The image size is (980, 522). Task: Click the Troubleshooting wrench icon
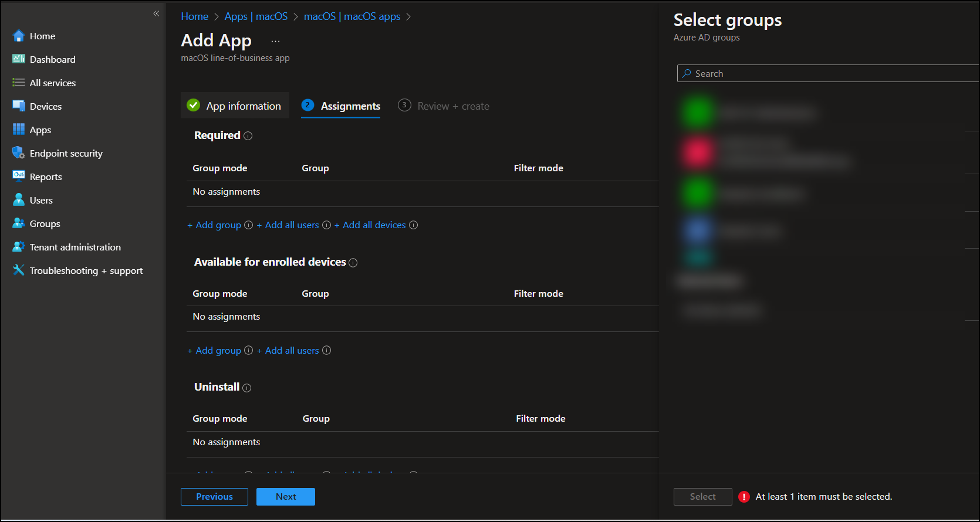click(19, 270)
